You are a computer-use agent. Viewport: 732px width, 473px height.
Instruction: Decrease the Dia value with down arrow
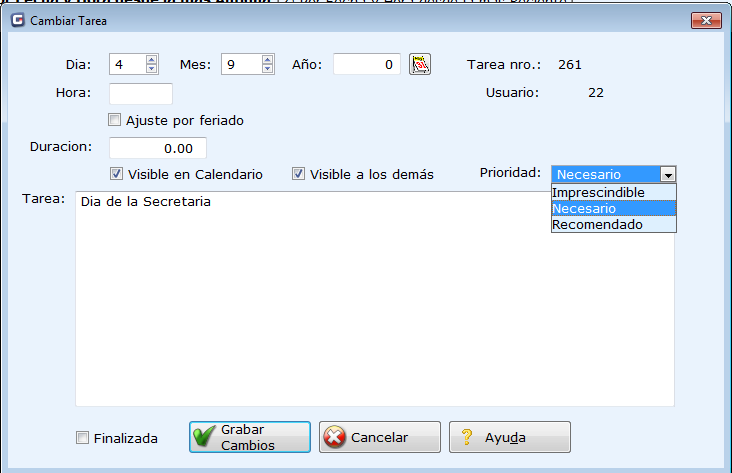[151, 69]
